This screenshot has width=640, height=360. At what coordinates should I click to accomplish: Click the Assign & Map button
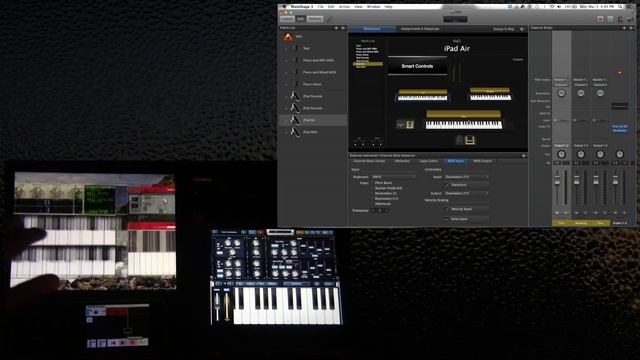[x=504, y=29]
